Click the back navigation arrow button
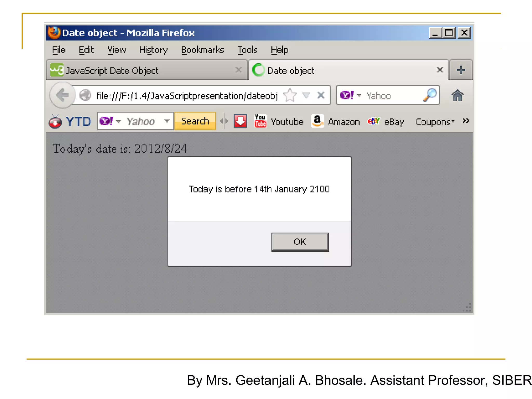The width and height of the screenshot is (532, 399). (62, 95)
